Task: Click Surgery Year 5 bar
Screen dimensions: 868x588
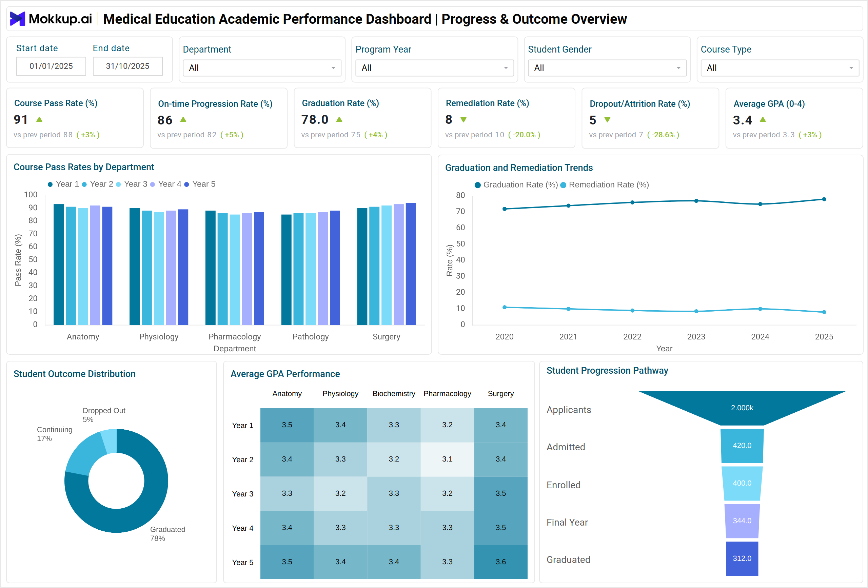Action: coord(411,264)
